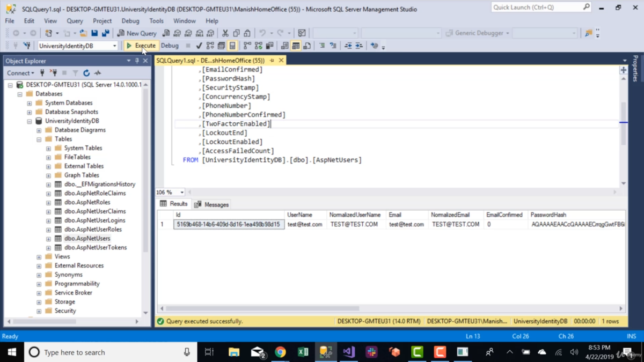Toggle IntelliSense Enabled icon
644x362 pixels.
coord(232,46)
